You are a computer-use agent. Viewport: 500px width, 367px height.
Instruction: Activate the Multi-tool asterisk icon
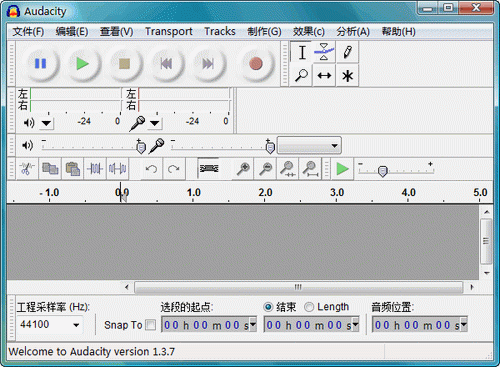[x=347, y=76]
